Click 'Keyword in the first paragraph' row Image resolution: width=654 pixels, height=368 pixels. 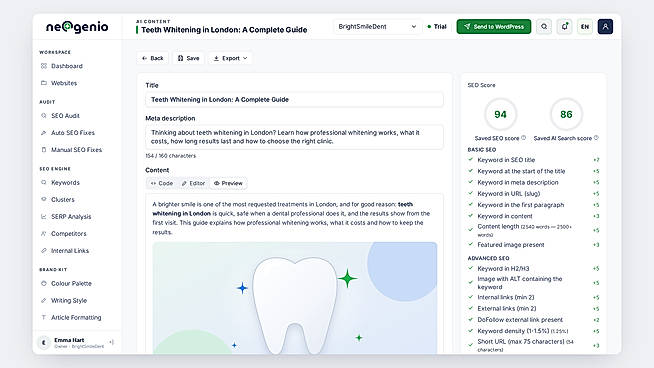(x=534, y=205)
